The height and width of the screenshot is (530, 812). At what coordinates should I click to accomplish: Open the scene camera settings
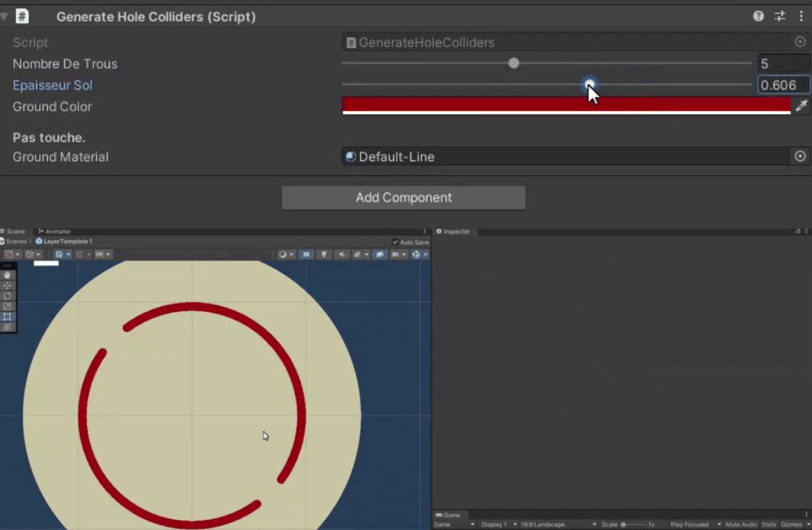point(398,254)
